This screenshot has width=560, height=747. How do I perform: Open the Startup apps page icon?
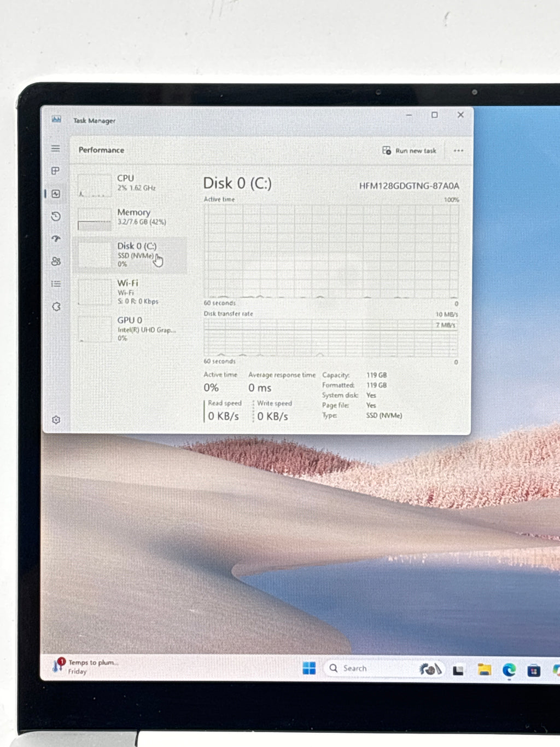tap(56, 239)
